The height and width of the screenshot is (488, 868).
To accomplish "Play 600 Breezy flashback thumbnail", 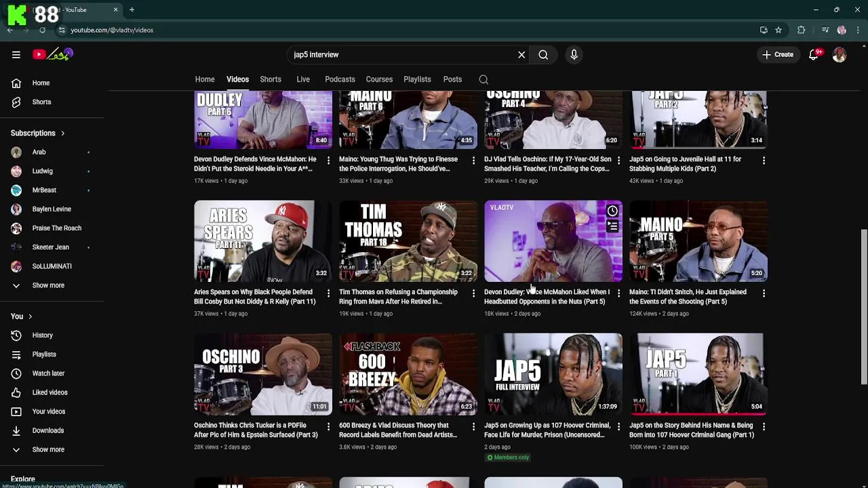I will tap(408, 374).
